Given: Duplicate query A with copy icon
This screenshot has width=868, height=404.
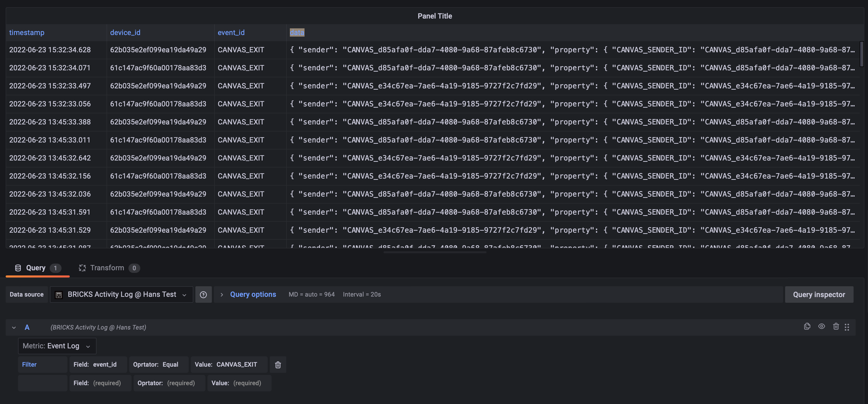Looking at the screenshot, I should pyautogui.click(x=807, y=326).
